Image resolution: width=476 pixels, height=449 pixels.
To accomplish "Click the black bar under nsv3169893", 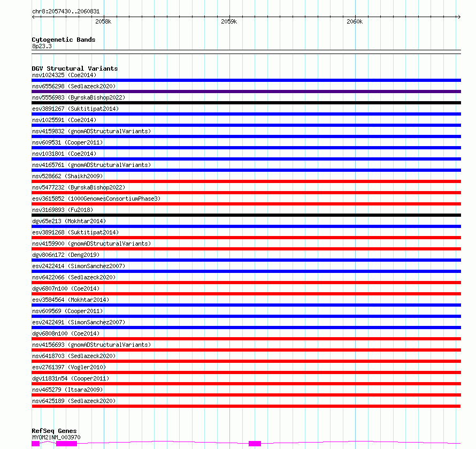I will pos(246,215).
